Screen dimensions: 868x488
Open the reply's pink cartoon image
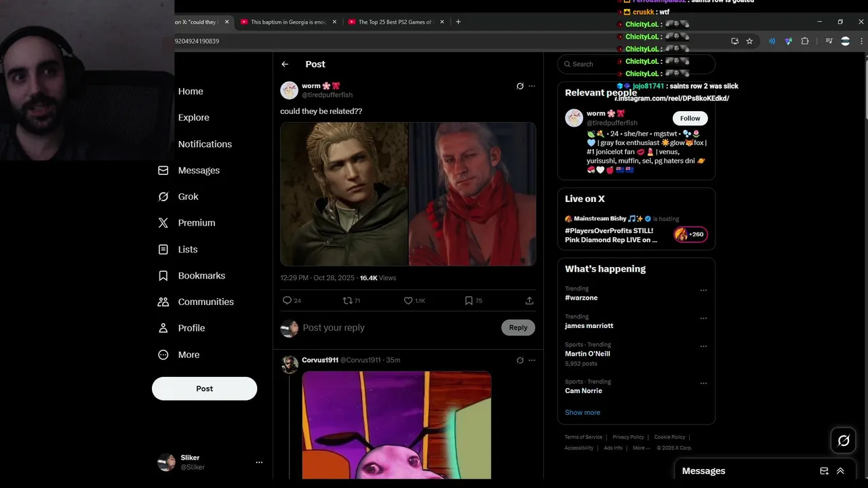[x=397, y=425]
